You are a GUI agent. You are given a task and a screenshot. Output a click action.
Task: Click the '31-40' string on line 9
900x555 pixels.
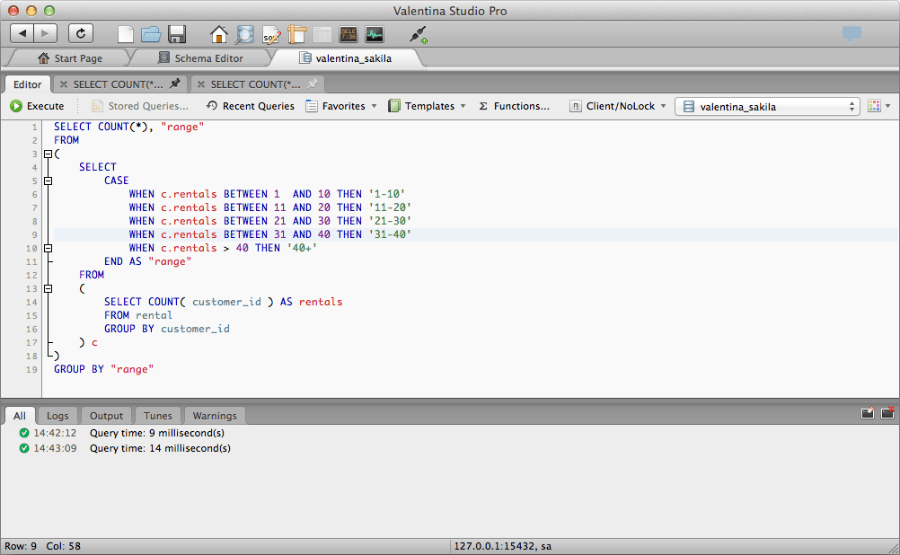(390, 235)
